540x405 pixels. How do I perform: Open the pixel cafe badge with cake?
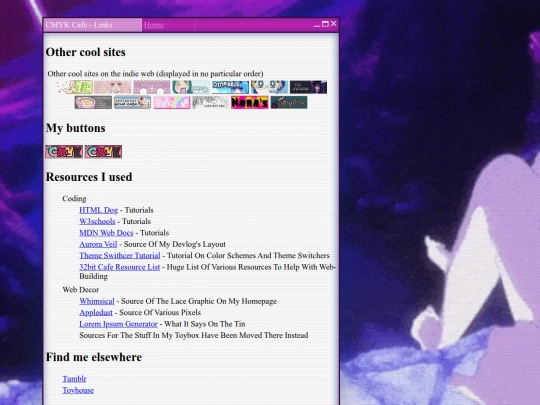coord(132,102)
